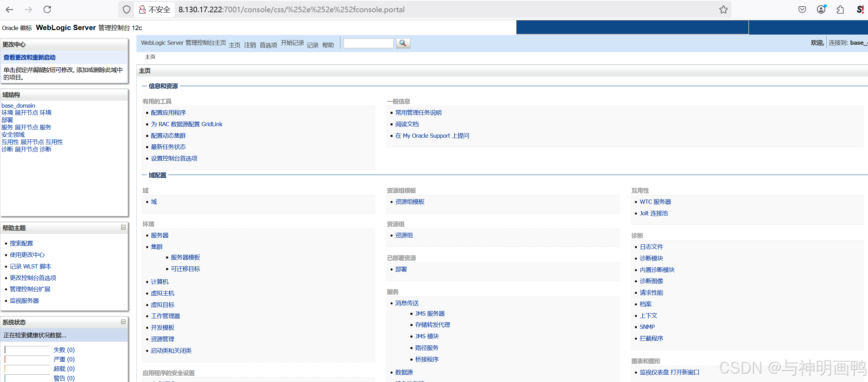
Task: Reload the page with the refresh icon
Action: click(47, 9)
